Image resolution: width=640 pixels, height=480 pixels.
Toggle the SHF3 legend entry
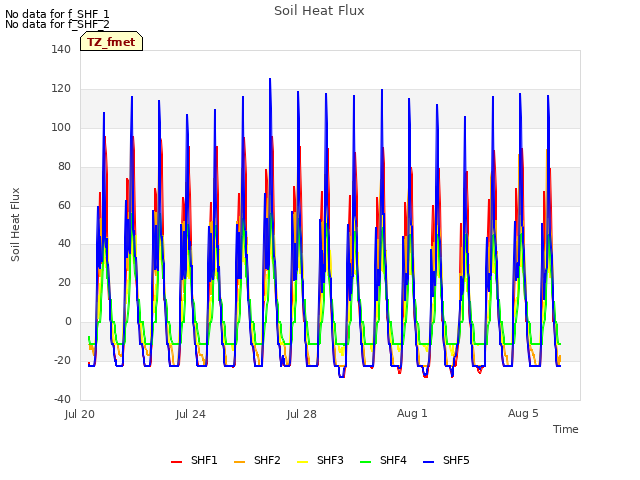320,460
